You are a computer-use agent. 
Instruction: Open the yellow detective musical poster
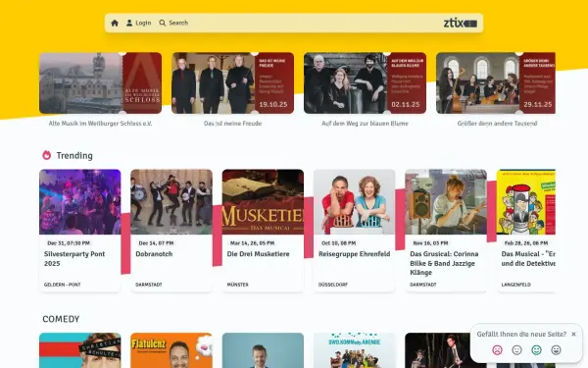(x=526, y=202)
